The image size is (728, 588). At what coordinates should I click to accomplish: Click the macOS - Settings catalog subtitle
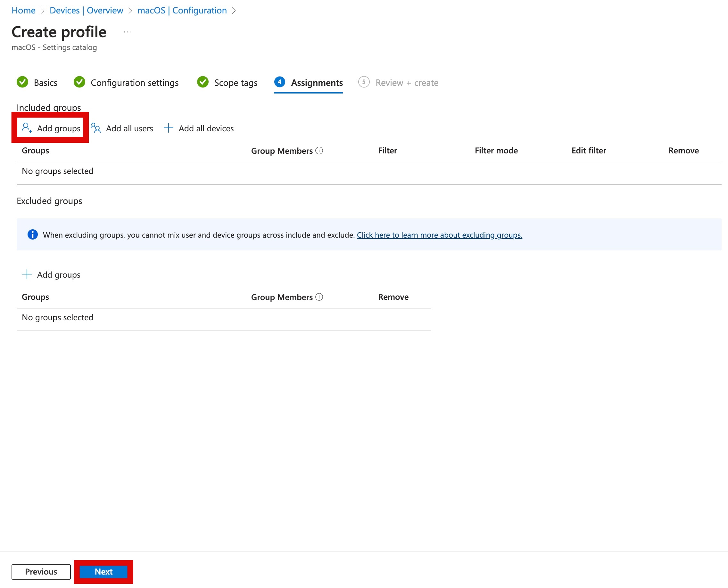(54, 47)
